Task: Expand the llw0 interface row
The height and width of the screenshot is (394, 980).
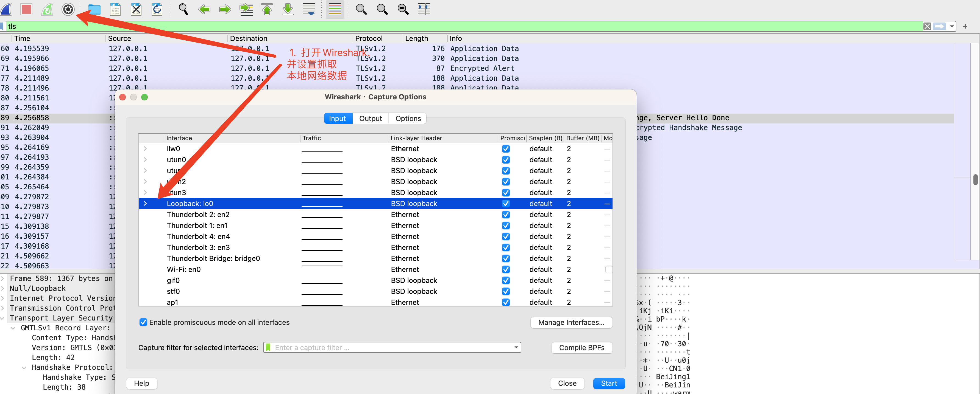Action: (145, 148)
